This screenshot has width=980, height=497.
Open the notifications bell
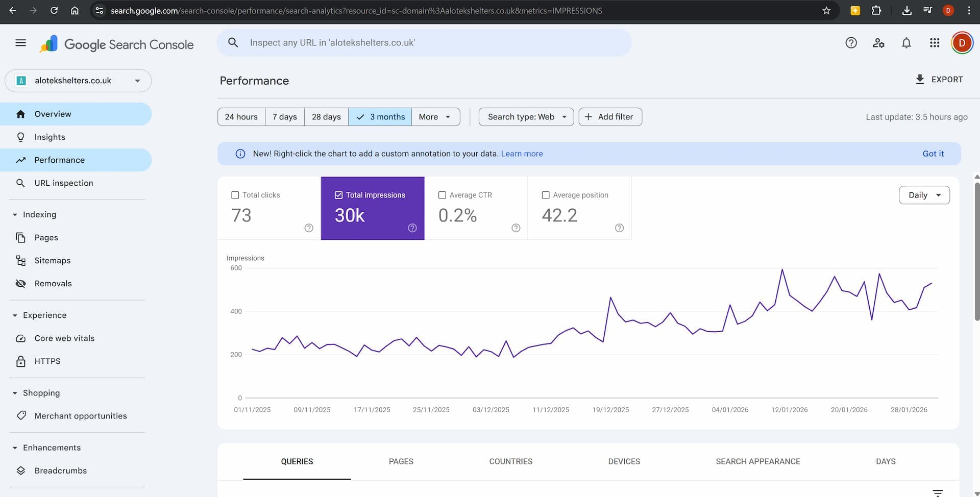click(x=906, y=43)
